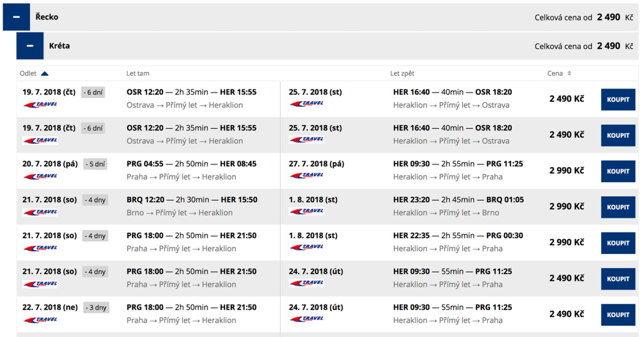
Task: Buy the 22. 7. 2018 Praha flight
Action: 618,315
